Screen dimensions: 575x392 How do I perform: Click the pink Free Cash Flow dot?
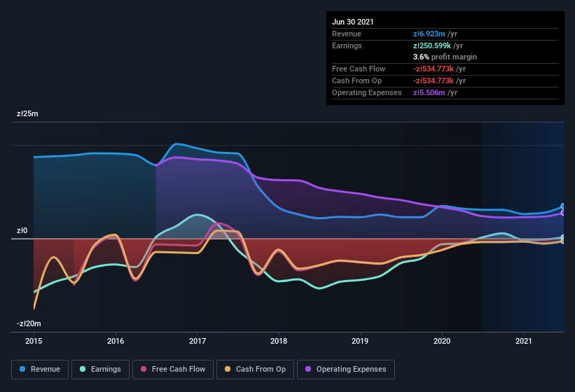144,369
